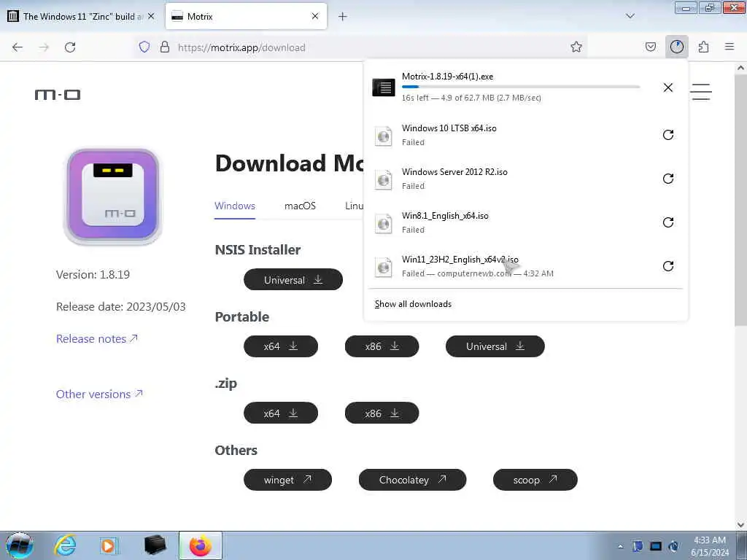Open a new browser tab

343,17
